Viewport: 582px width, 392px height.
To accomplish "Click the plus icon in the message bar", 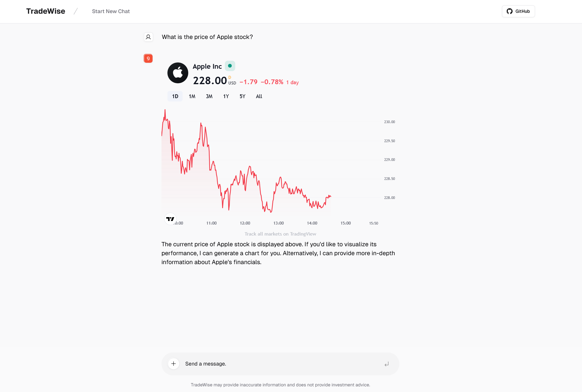I will (x=173, y=363).
